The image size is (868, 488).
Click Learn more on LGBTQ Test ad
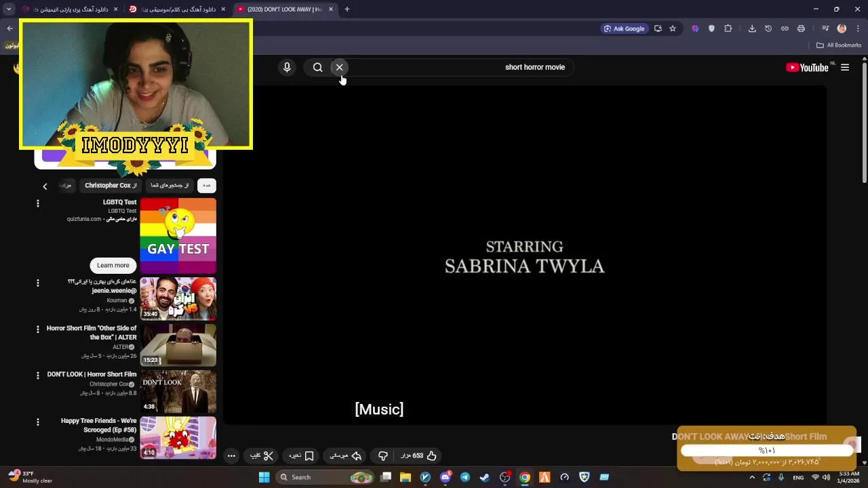pos(113,265)
